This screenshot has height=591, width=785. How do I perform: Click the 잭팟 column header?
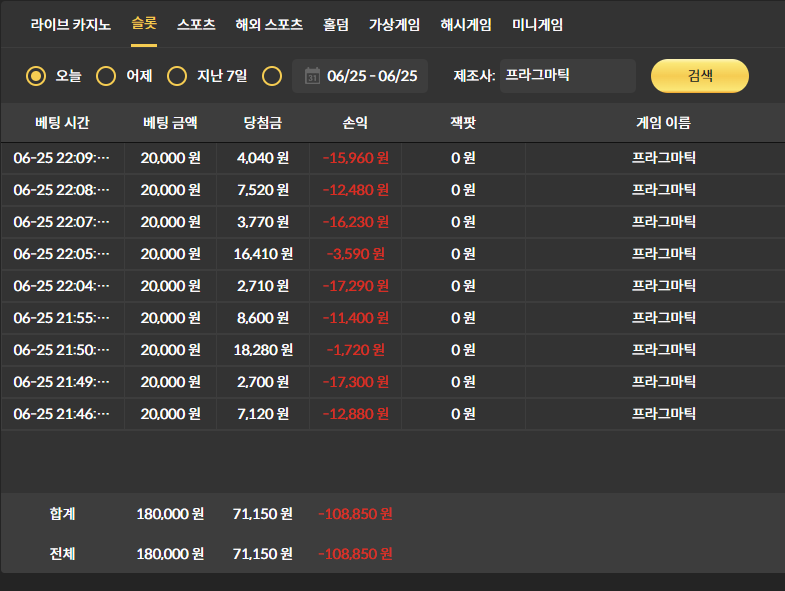pos(463,123)
